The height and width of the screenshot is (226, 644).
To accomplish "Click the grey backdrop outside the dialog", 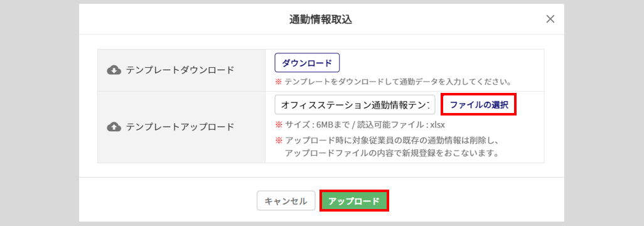I will pyautogui.click(x=39, y=113).
